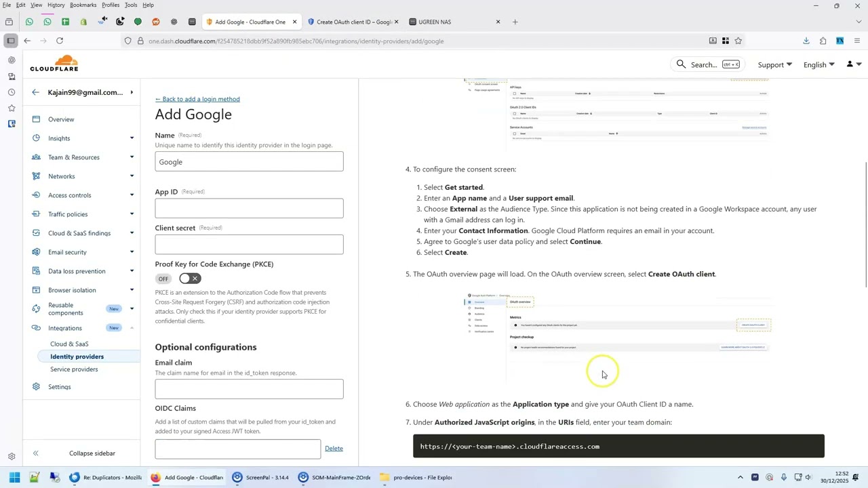Click the Client secret input field
The height and width of the screenshot is (488, 868).
click(249, 244)
